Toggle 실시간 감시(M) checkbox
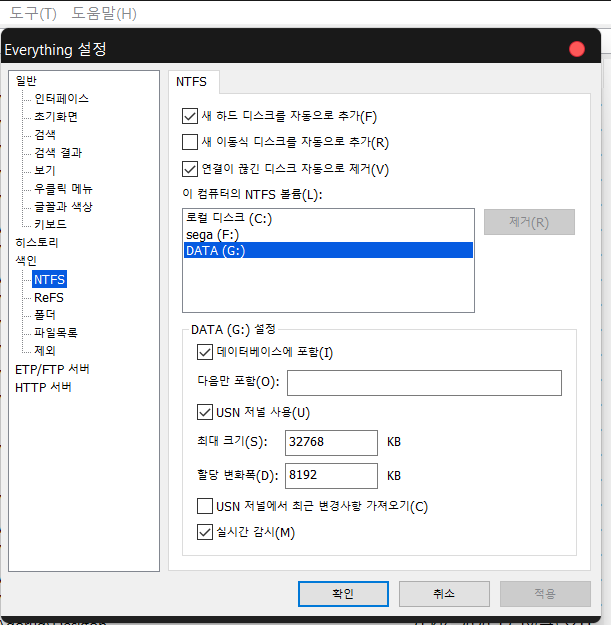611x625 pixels. [204, 533]
